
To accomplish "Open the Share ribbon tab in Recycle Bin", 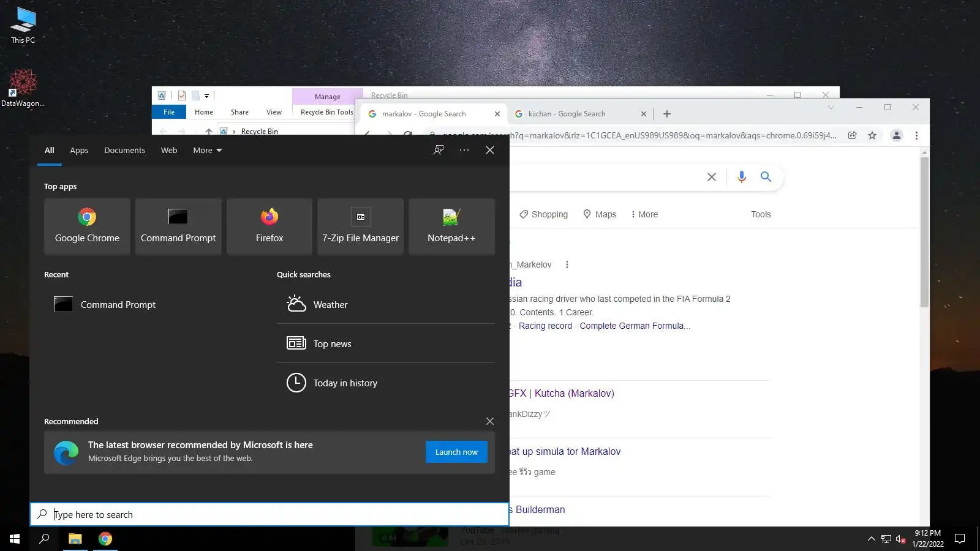I will point(239,112).
